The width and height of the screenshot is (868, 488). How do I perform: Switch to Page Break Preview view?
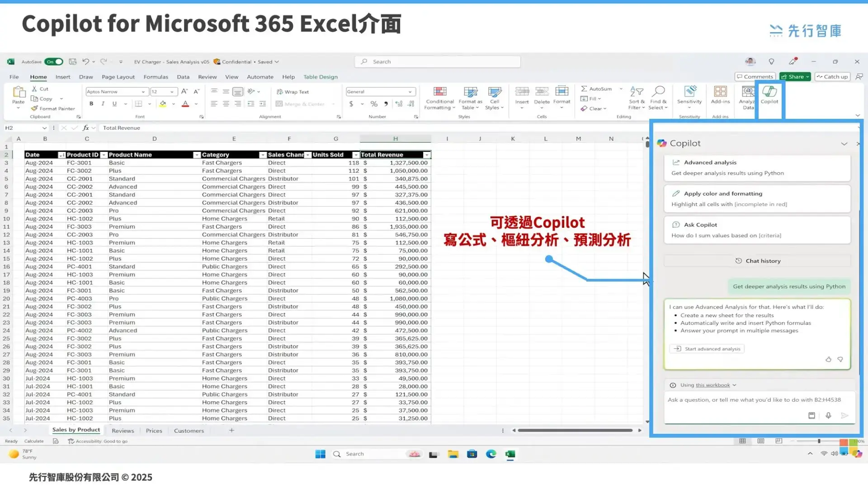coord(778,441)
